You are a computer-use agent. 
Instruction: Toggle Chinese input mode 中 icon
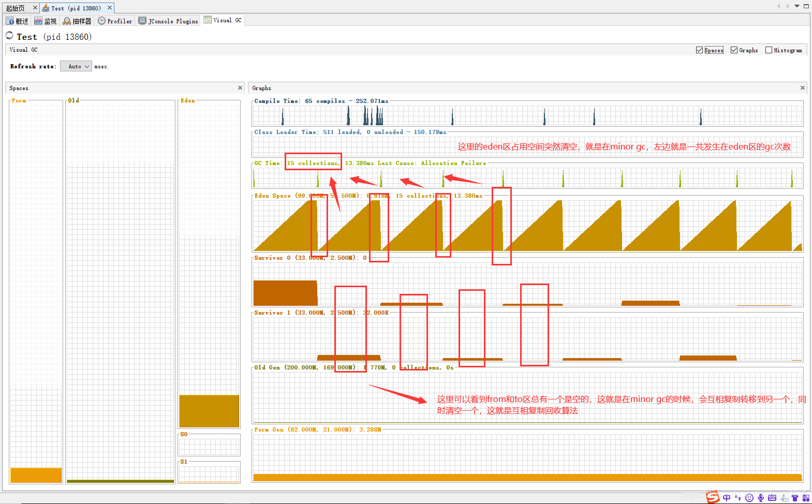click(727, 498)
